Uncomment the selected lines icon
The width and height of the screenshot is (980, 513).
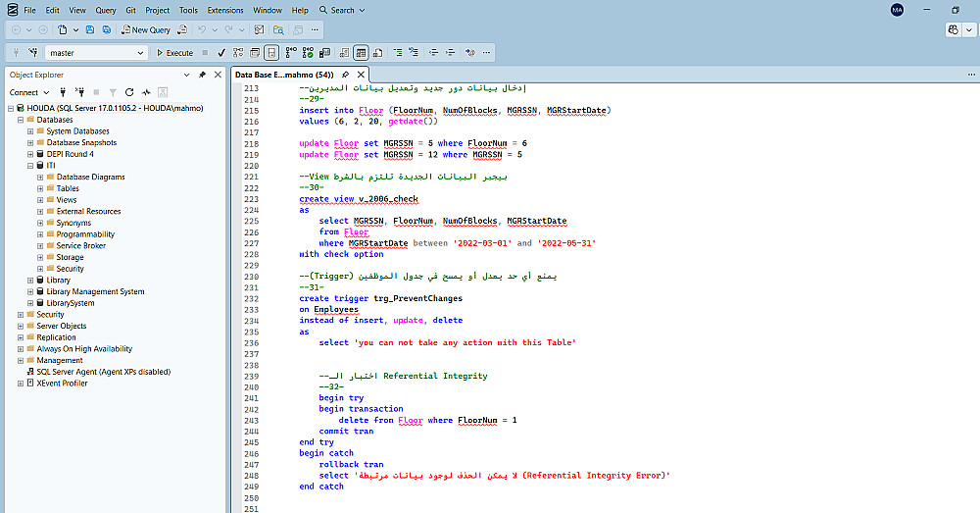(x=414, y=53)
